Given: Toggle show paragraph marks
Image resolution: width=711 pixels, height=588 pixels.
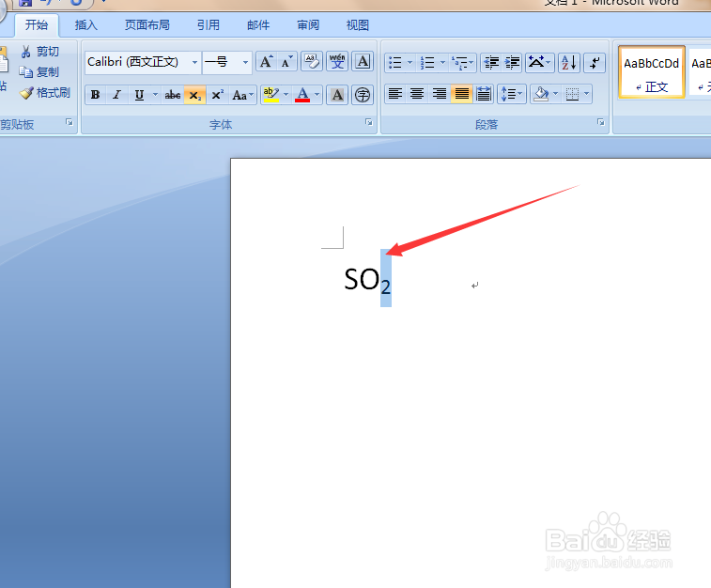Looking at the screenshot, I should pyautogui.click(x=595, y=62).
